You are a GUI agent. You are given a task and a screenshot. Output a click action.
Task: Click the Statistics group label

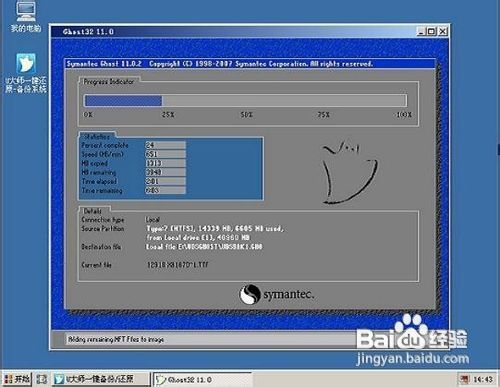click(x=97, y=137)
